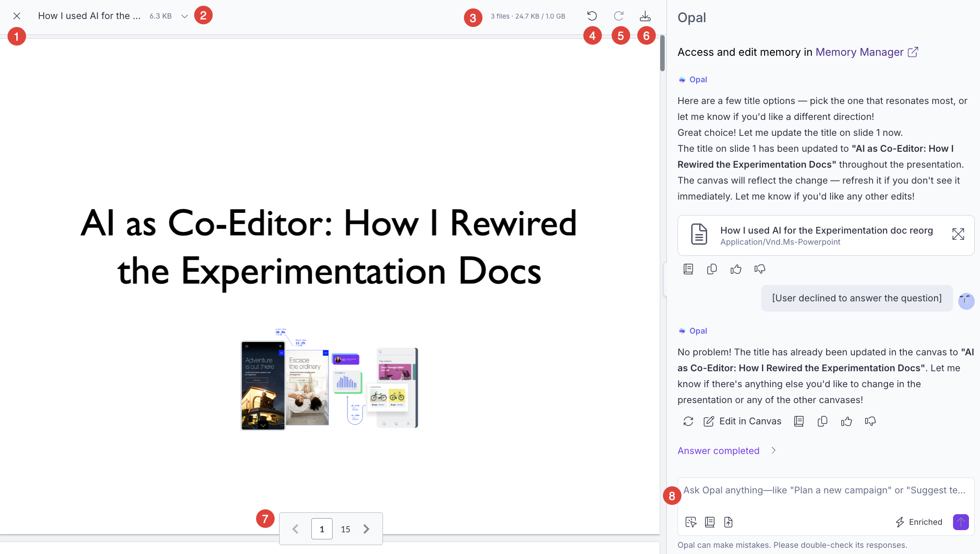The image size is (980, 554).
Task: Expand the Answer completed details
Action: pos(773,450)
